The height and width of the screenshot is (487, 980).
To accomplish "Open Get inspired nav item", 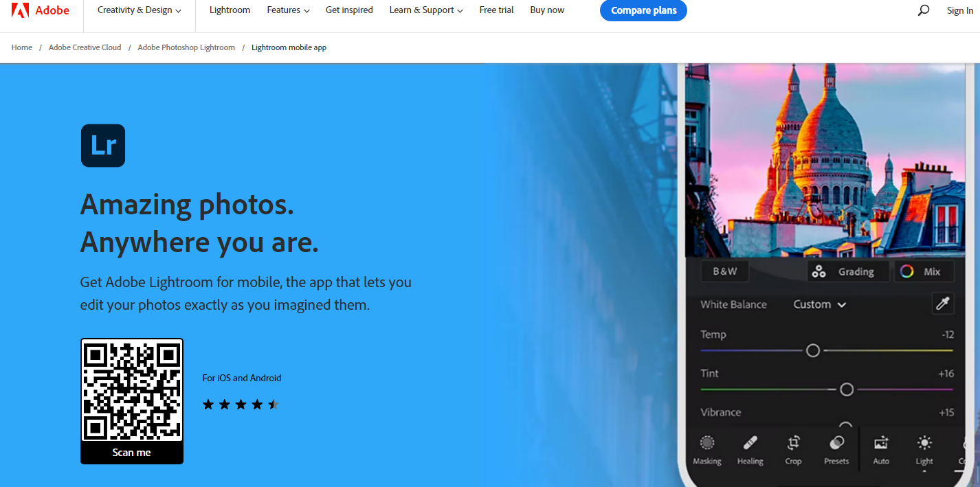I will [x=349, y=10].
